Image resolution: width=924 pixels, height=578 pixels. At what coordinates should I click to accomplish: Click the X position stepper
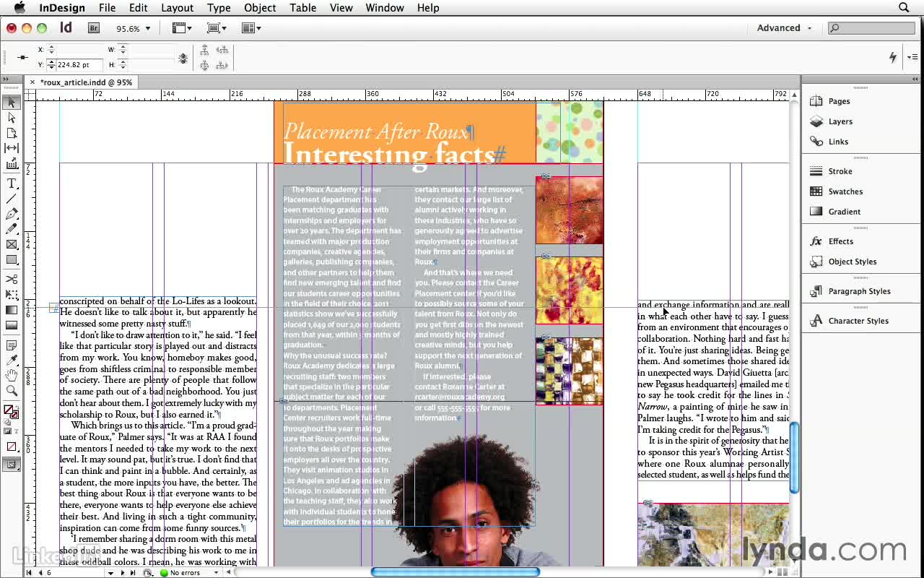[51, 49]
